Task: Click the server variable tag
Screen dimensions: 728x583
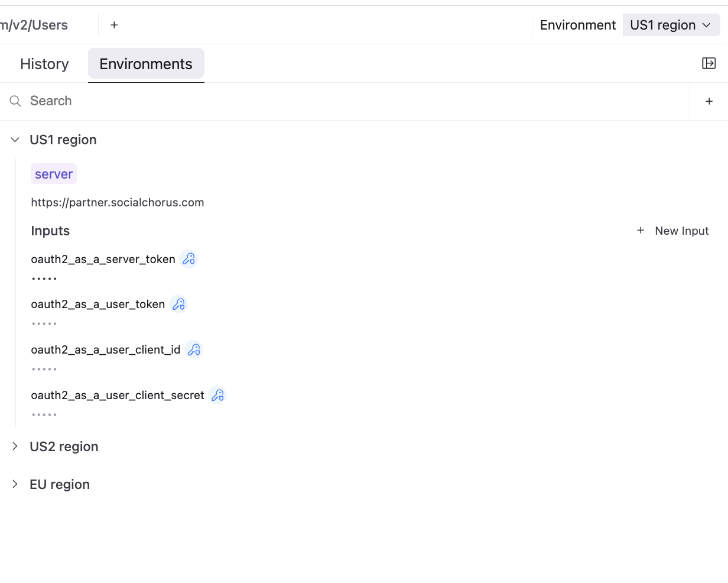Action: [x=54, y=174]
